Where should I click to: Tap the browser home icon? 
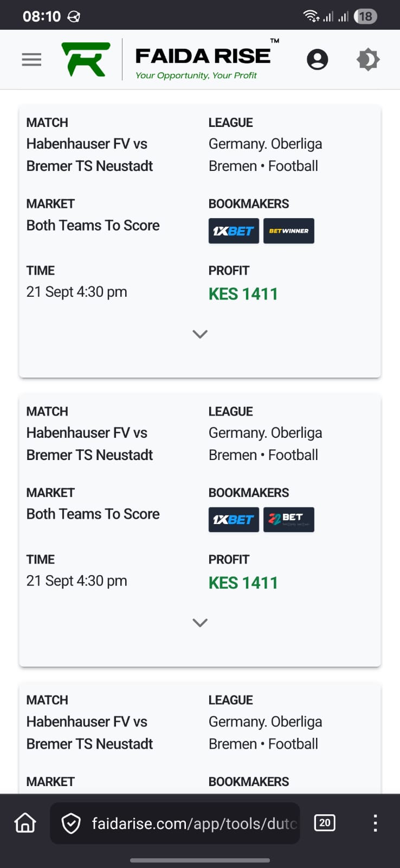(x=25, y=823)
